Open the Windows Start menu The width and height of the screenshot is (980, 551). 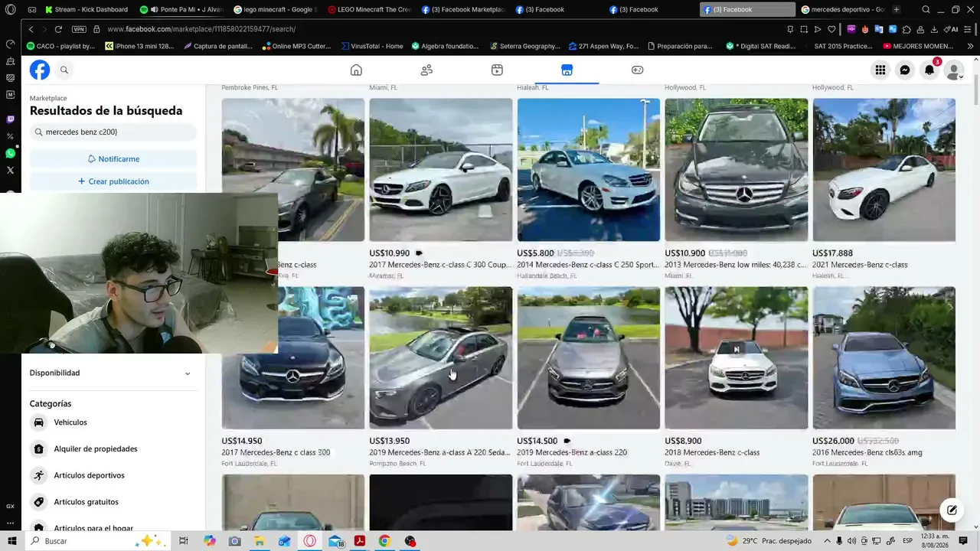coord(11,541)
